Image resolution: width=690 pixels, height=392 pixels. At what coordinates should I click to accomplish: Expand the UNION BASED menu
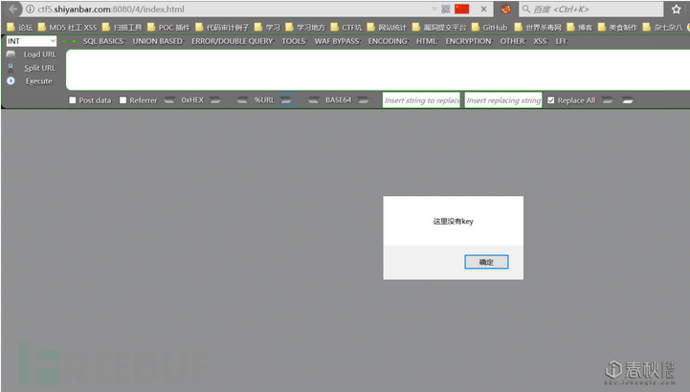(x=158, y=41)
